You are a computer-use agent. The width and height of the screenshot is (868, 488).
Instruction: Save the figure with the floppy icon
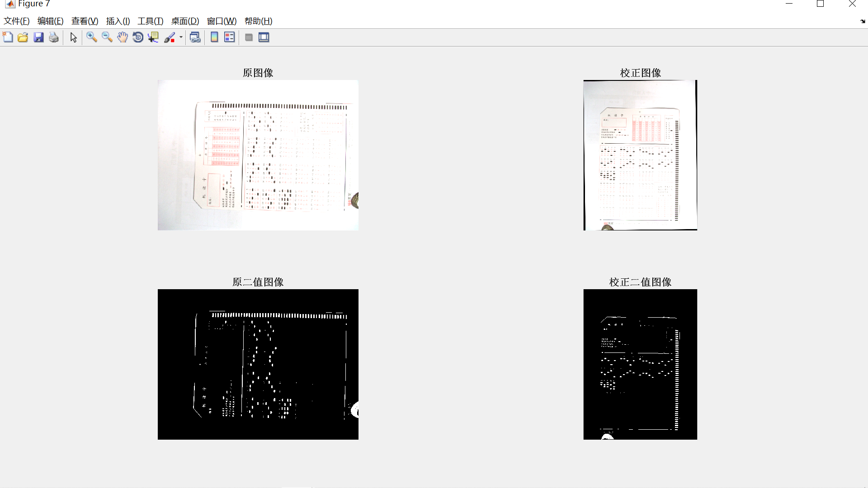coord(38,38)
